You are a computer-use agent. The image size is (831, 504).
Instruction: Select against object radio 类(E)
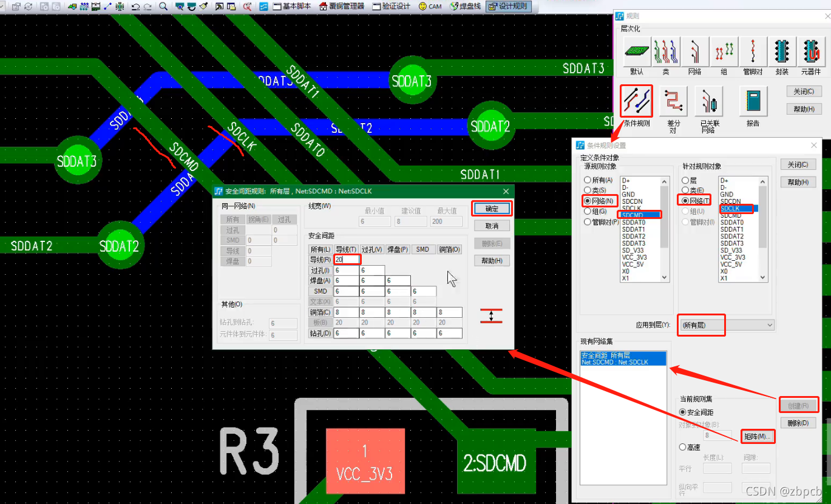pos(693,190)
